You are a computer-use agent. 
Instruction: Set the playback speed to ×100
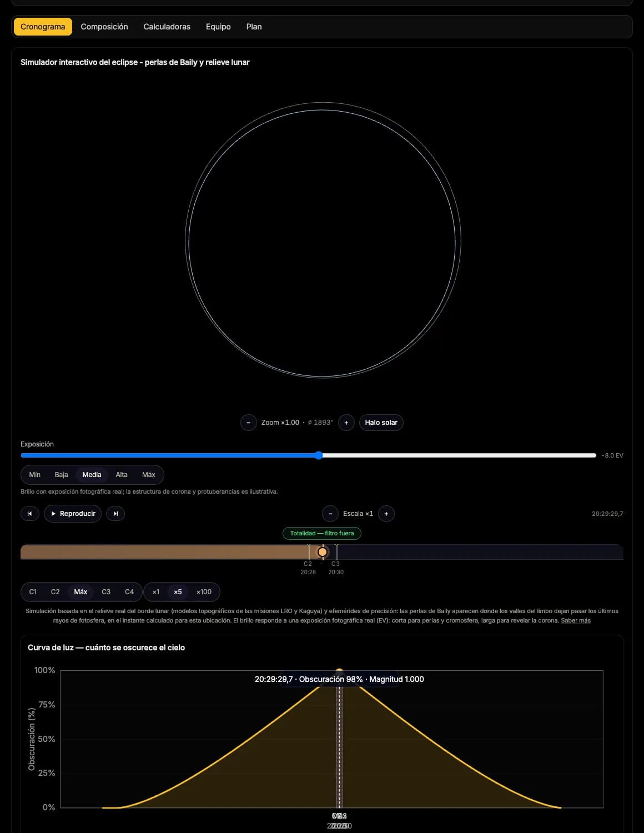[204, 592]
